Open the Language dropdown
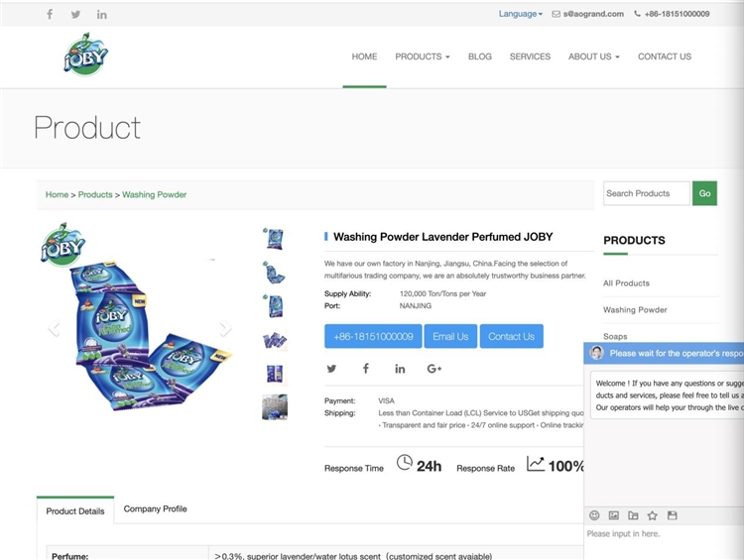 pyautogui.click(x=520, y=14)
